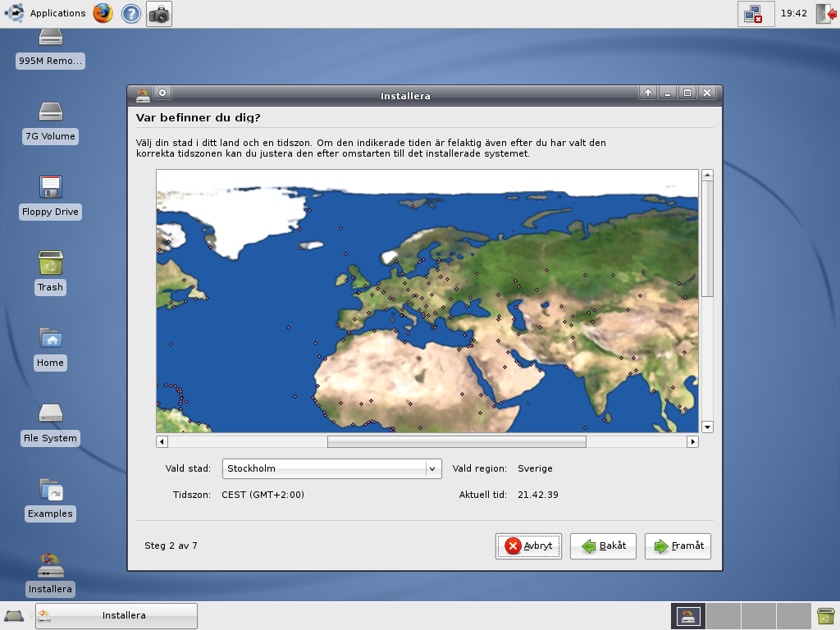840x630 pixels.
Task: Launch the Installera desktop icon
Action: (x=50, y=575)
